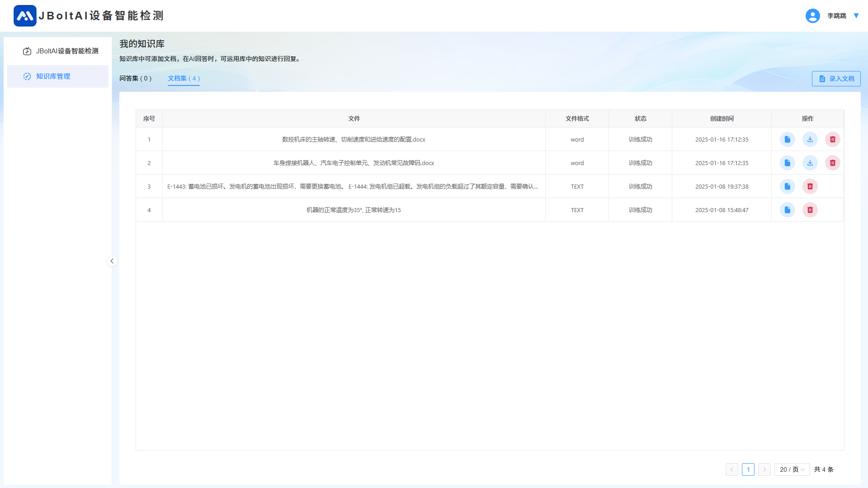
Task: Click file name 数控机床的主轴转速 docx
Action: coord(354,139)
